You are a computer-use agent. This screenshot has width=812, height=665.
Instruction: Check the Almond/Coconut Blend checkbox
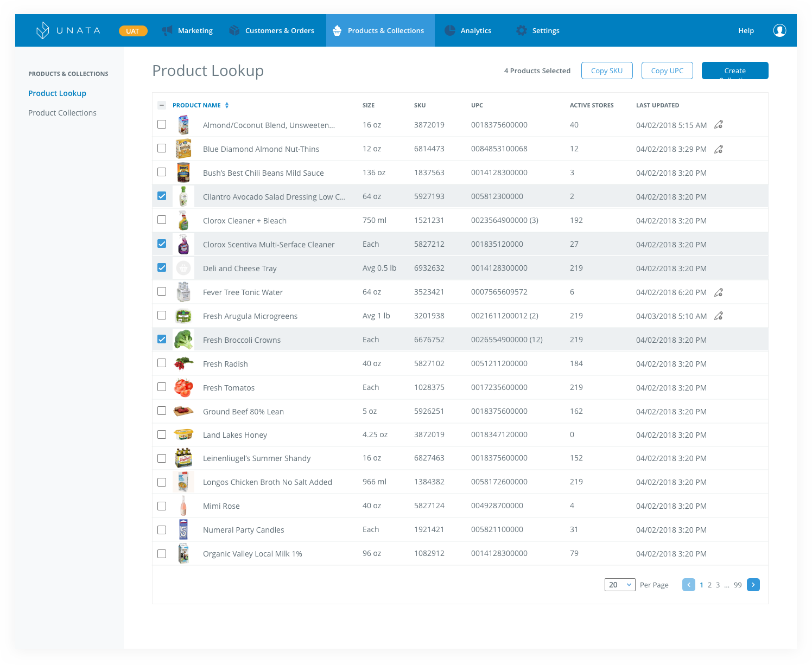(x=162, y=124)
